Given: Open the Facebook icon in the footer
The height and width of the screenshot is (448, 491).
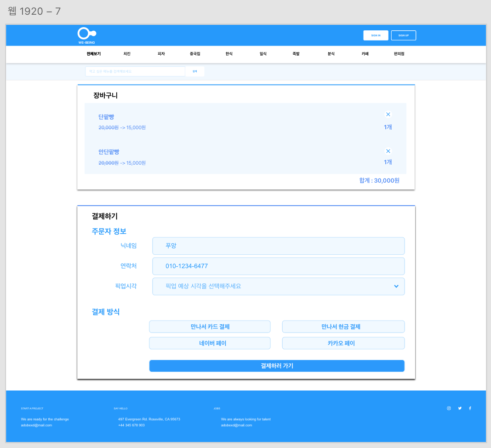Looking at the screenshot, I should coord(470,408).
